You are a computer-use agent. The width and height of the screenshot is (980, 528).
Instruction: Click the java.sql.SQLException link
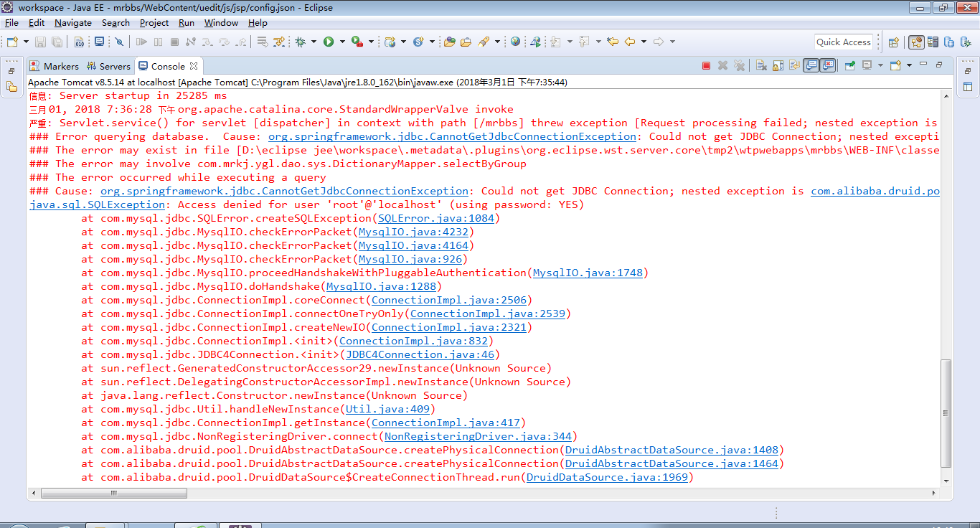click(x=97, y=204)
